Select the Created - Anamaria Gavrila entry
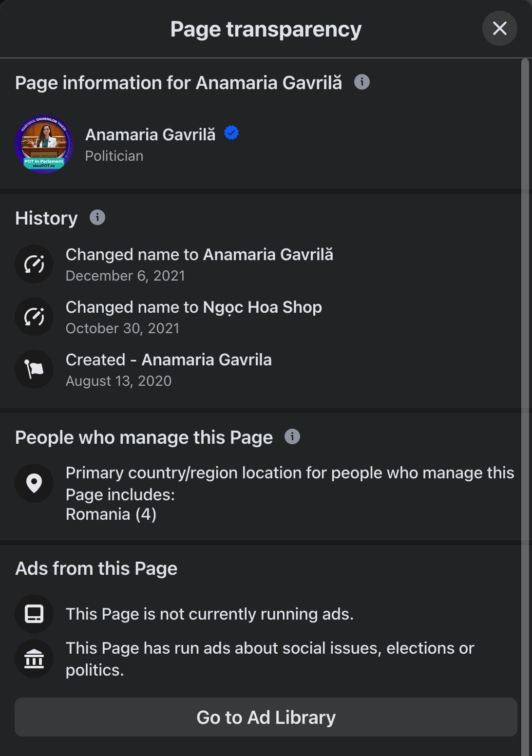The image size is (532, 756). tap(169, 370)
